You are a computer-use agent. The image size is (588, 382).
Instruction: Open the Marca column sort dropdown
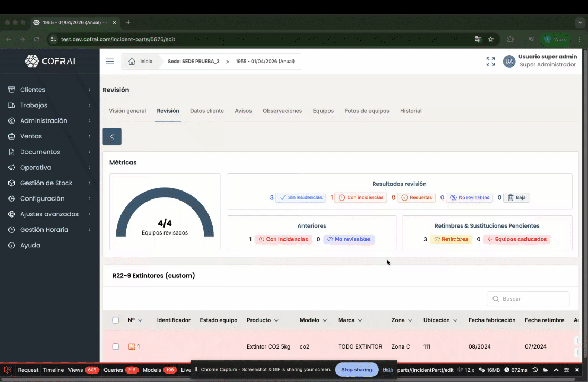click(360, 320)
